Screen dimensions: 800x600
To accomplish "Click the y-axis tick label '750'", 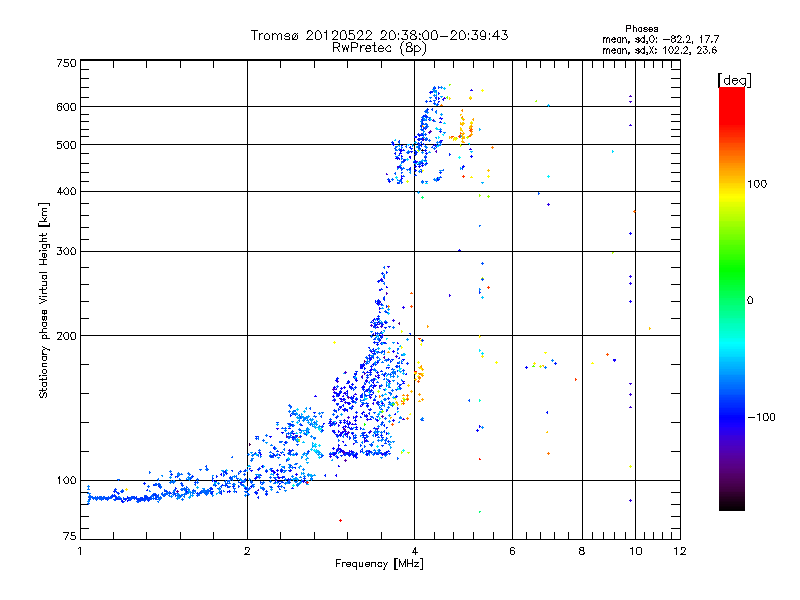I will (x=66, y=63).
